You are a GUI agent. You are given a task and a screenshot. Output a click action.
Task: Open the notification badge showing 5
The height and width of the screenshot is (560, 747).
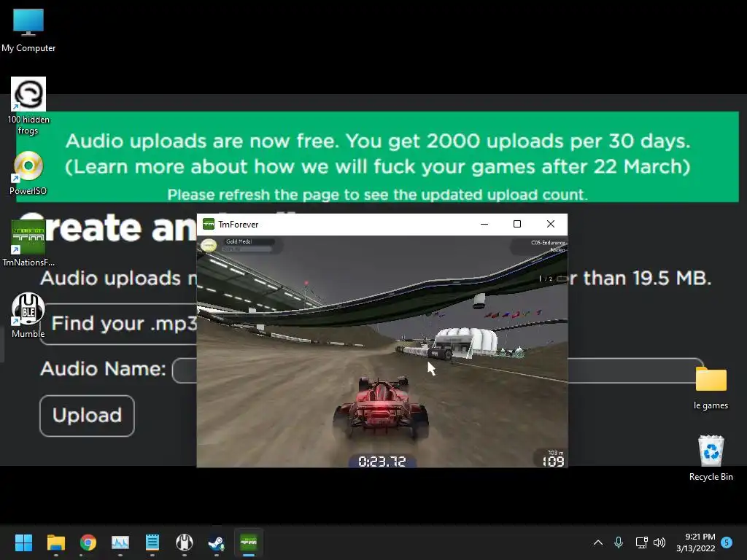click(x=727, y=542)
